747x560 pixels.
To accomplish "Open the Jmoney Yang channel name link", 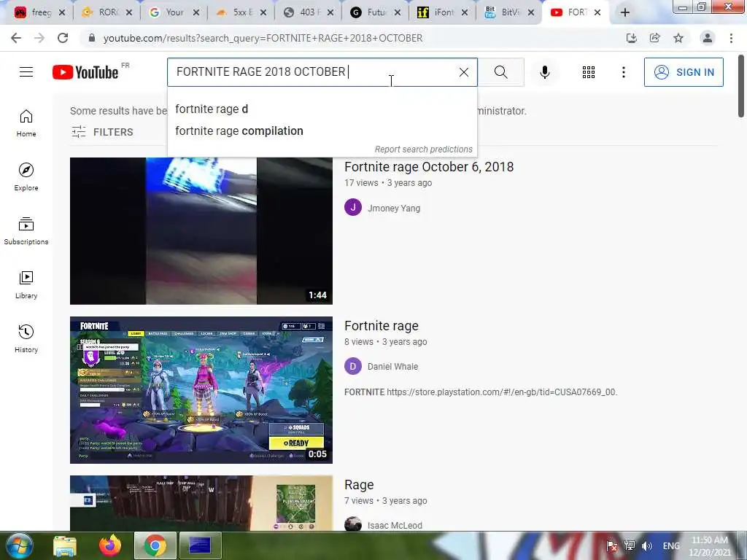I will [393, 208].
